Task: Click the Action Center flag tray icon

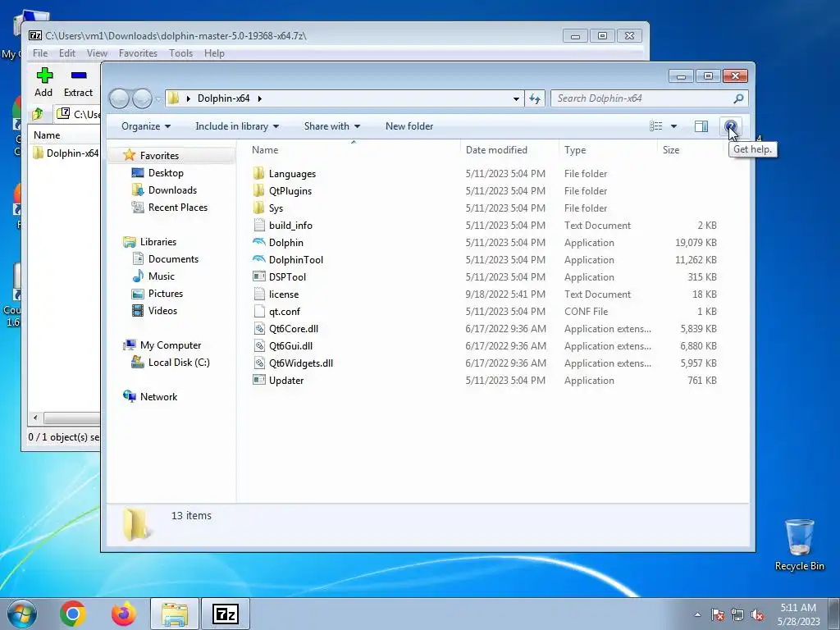Action: point(717,615)
